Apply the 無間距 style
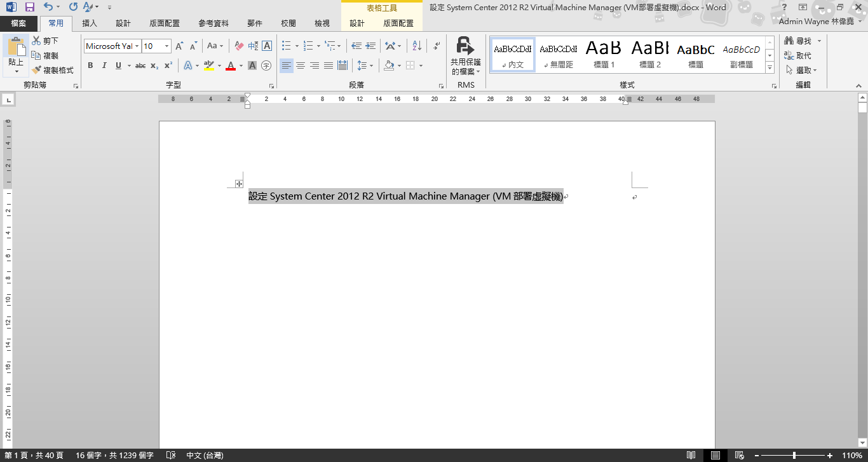 [559, 55]
